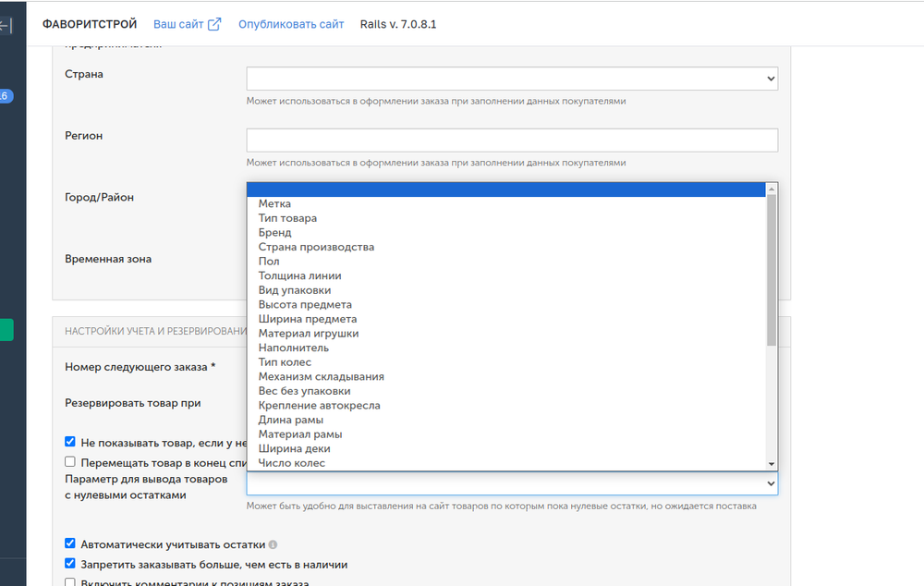The height and width of the screenshot is (586, 924).
Task: Select 'Тип колес' option in list
Action: pos(285,362)
